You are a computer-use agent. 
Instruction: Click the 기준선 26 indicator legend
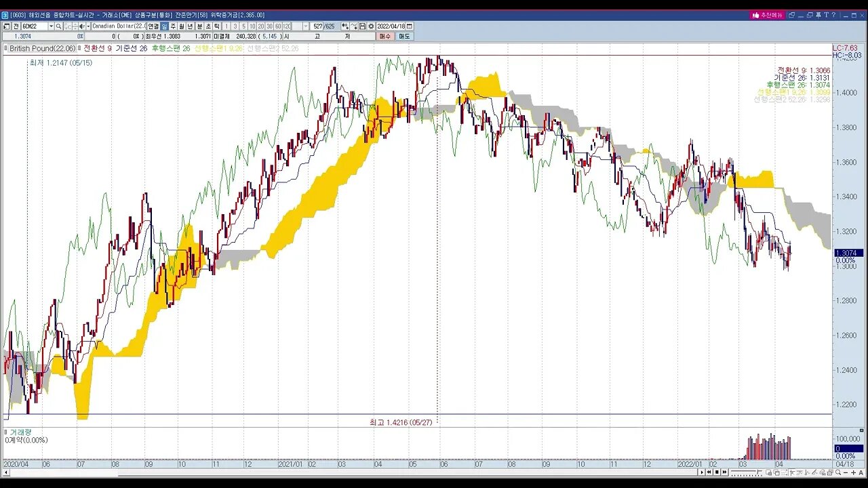point(132,49)
